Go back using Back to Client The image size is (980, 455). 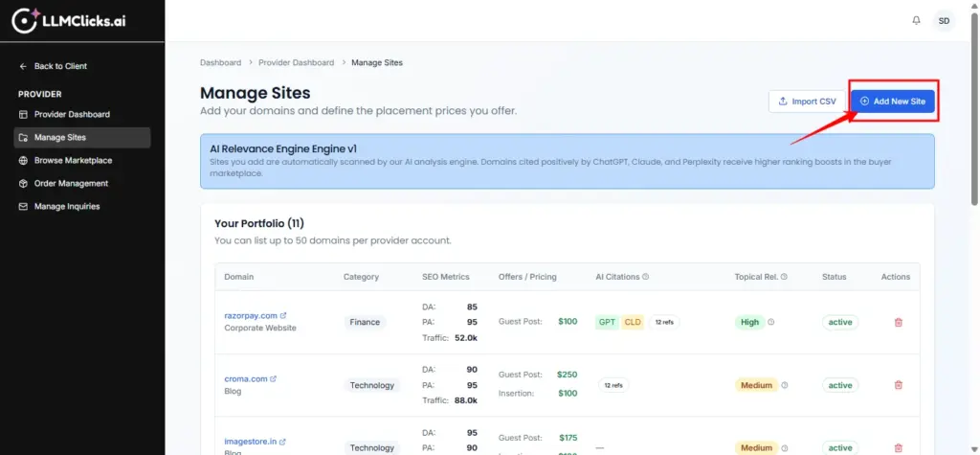[59, 66]
